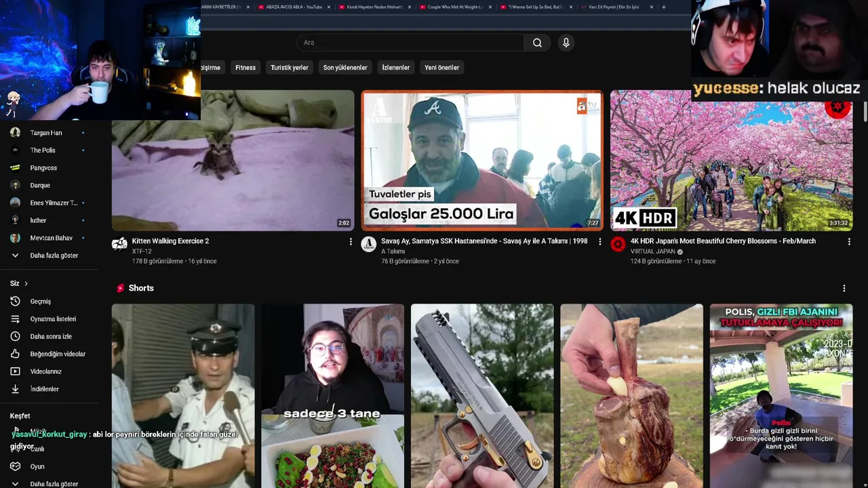Open VIRTUAL JAPAN channel avatar
This screenshot has width=868, height=488.
(618, 245)
